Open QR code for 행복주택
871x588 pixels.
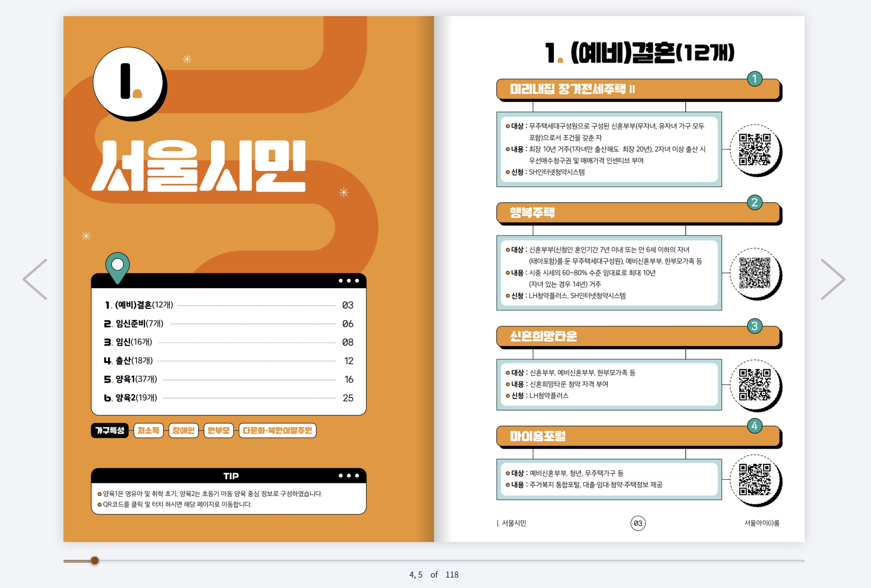755,273
